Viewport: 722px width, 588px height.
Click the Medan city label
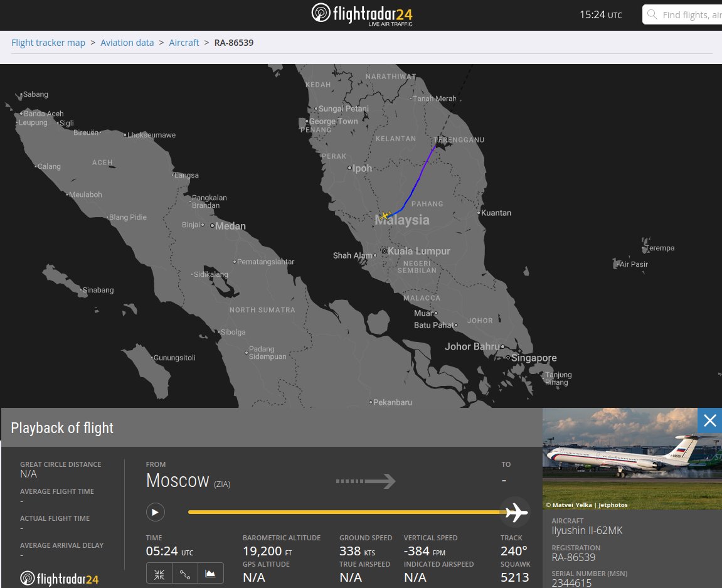click(230, 226)
